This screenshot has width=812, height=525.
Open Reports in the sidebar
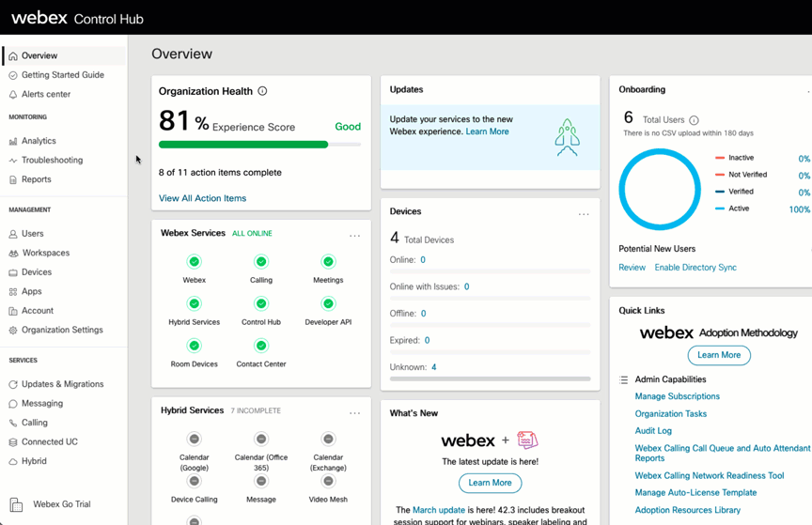point(37,179)
